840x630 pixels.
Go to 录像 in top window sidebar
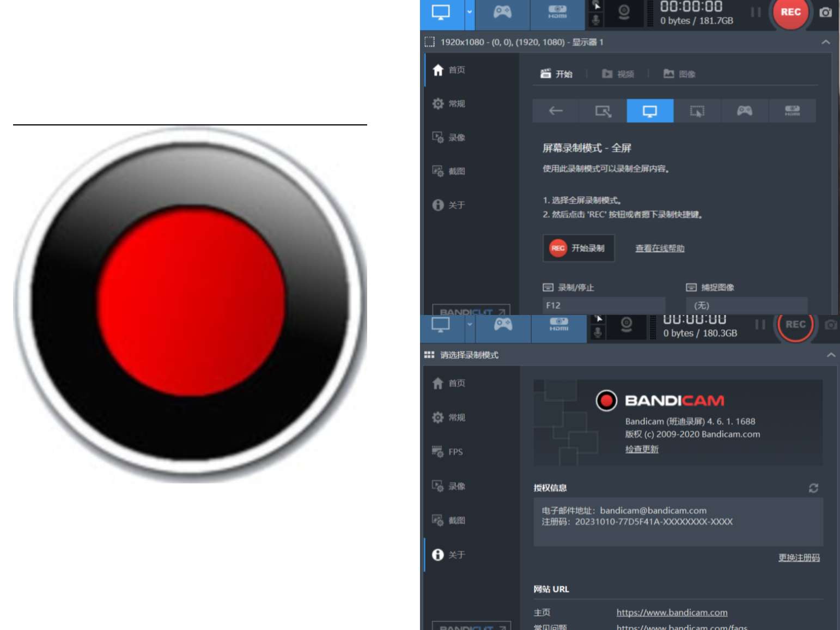[449, 137]
